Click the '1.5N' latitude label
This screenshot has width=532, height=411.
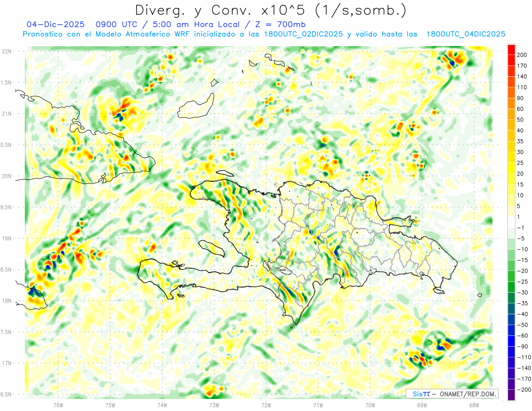click(x=7, y=82)
